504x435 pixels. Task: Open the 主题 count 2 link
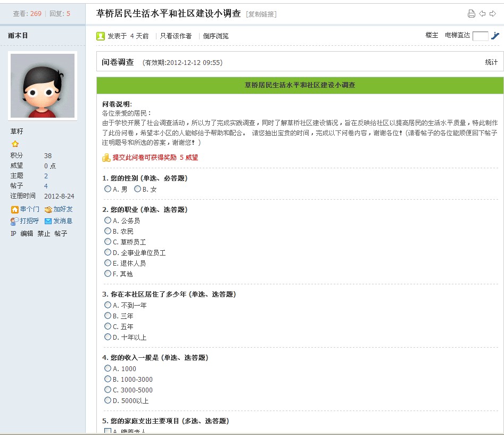tap(46, 176)
